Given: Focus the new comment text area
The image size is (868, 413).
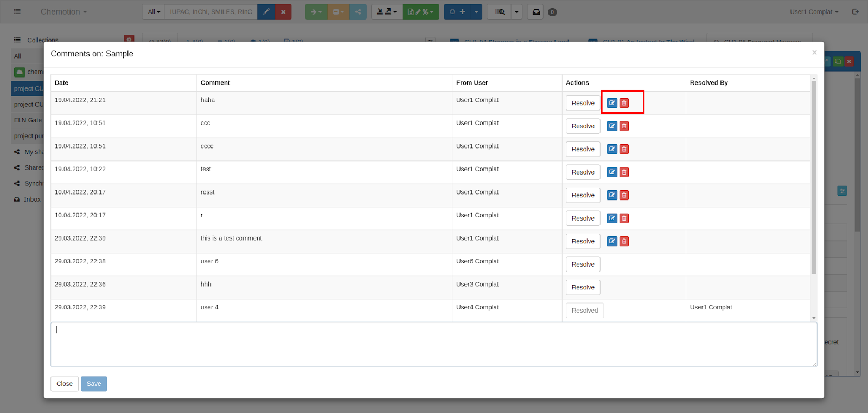Looking at the screenshot, I should (x=433, y=345).
